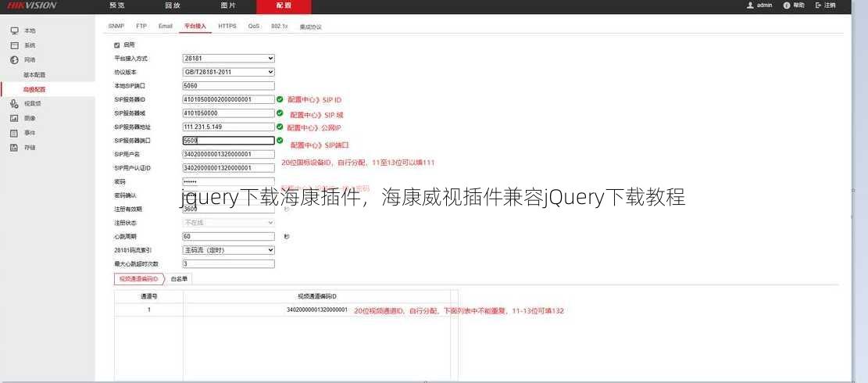This screenshot has width=868, height=383.
Task: Open the FTP tab
Action: pyautogui.click(x=141, y=26)
